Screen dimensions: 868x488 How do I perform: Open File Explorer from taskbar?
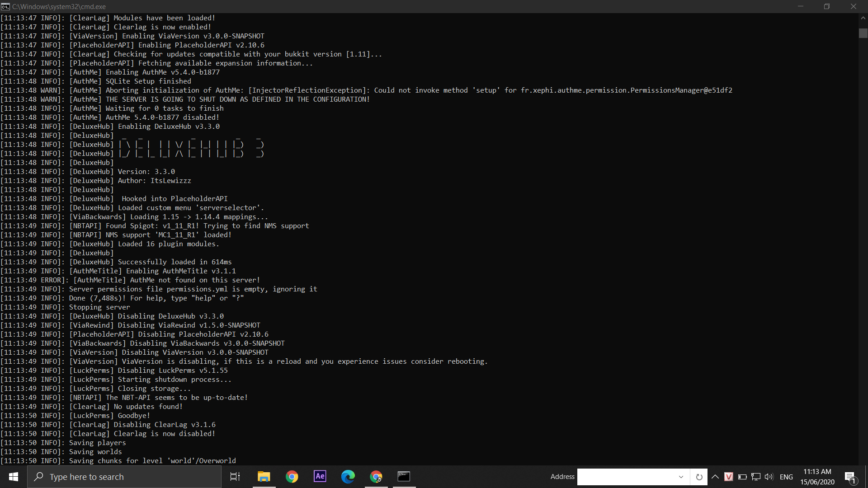[264, 477]
